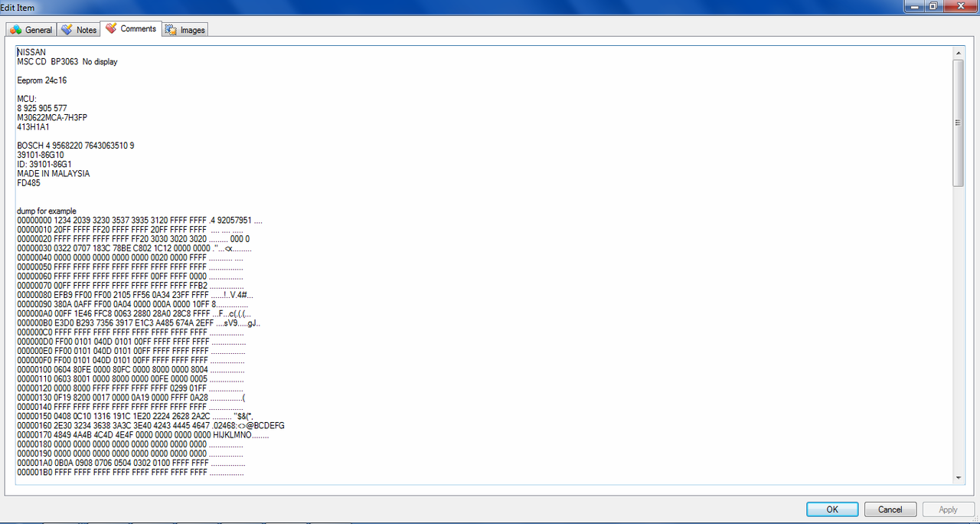The image size is (980, 524).
Task: Click the hex dump row 00000010
Action: pyautogui.click(x=130, y=230)
